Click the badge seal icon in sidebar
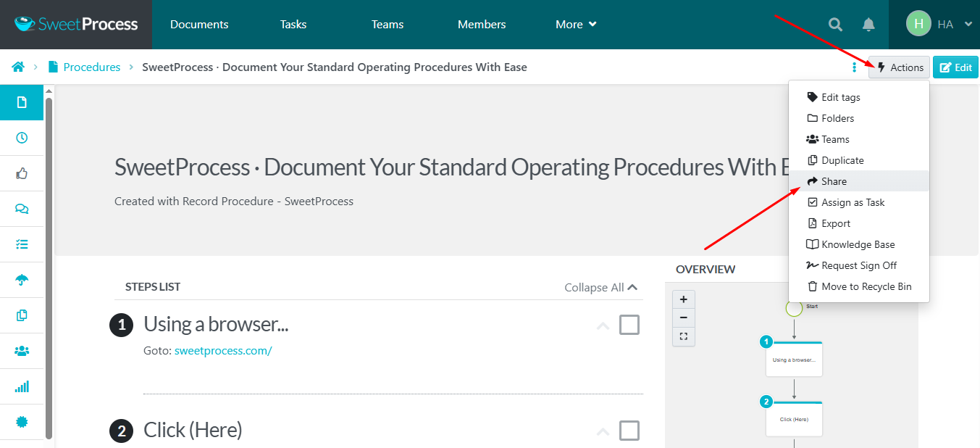The height and width of the screenshot is (448, 980). tap(22, 422)
